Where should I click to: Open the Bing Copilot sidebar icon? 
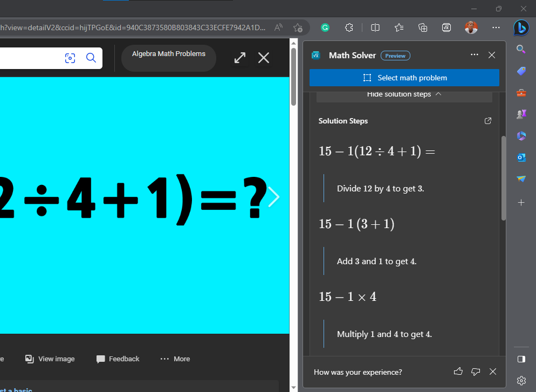[x=521, y=28]
